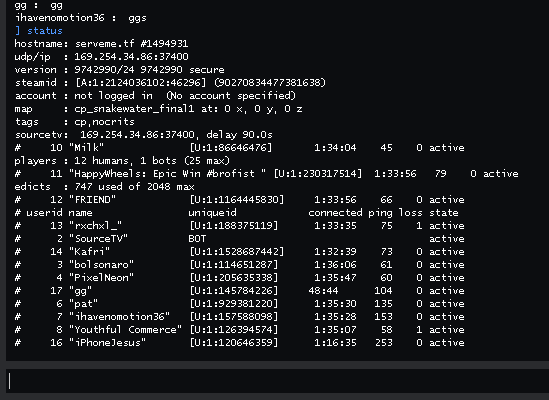This screenshot has height=400, width=549.
Task: Select the sourcetv delay 90.0s line
Action: (144, 135)
